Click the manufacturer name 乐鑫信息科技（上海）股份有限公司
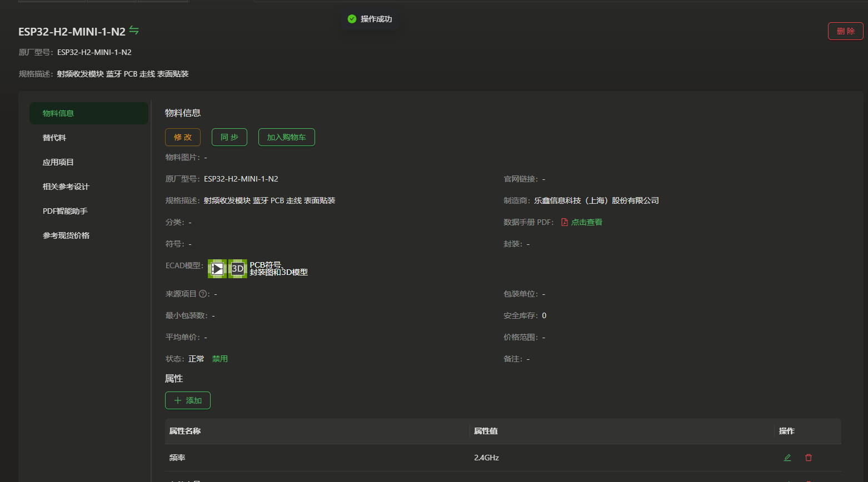Image resolution: width=868 pixels, height=482 pixels. 597,200
